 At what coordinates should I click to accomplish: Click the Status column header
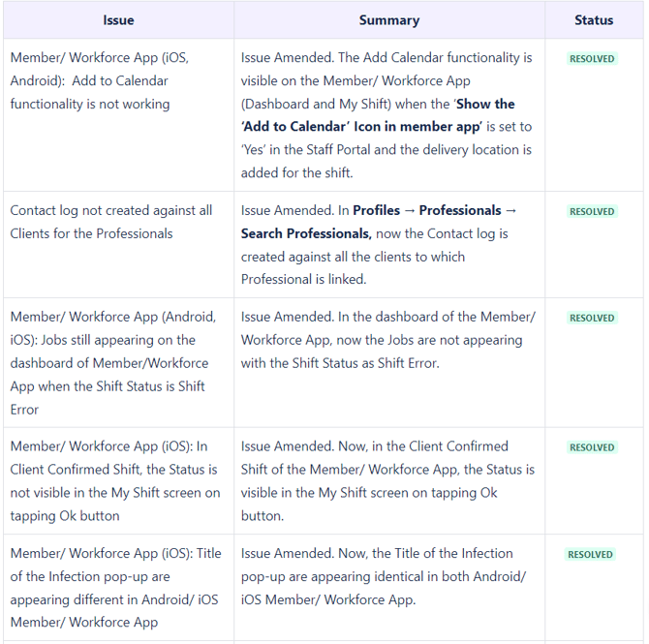[x=593, y=20]
